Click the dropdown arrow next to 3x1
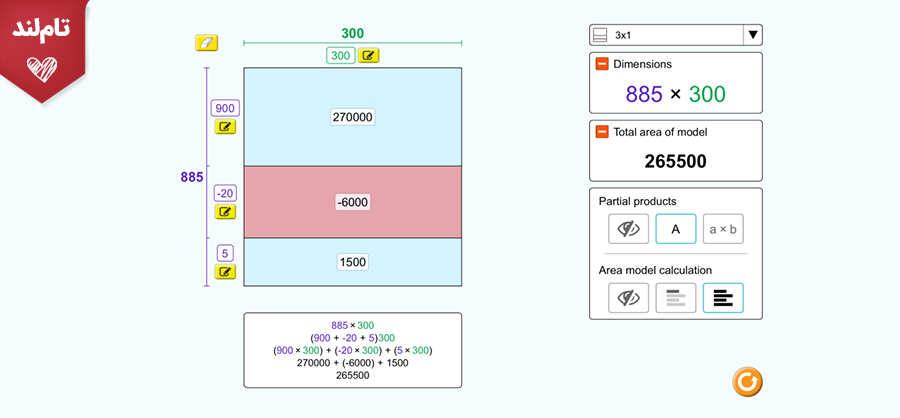The image size is (900, 418). pyautogui.click(x=753, y=35)
